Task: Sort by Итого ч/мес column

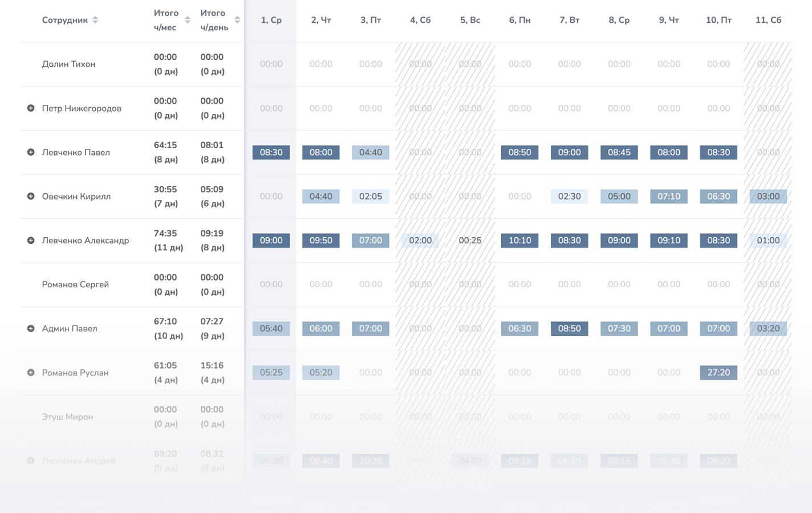Action: (x=188, y=20)
